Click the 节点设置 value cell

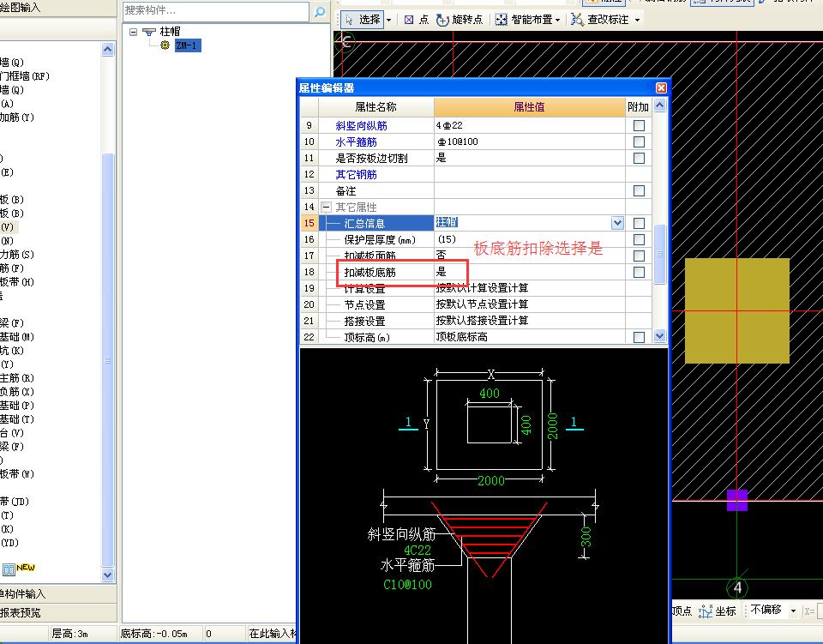click(x=530, y=304)
